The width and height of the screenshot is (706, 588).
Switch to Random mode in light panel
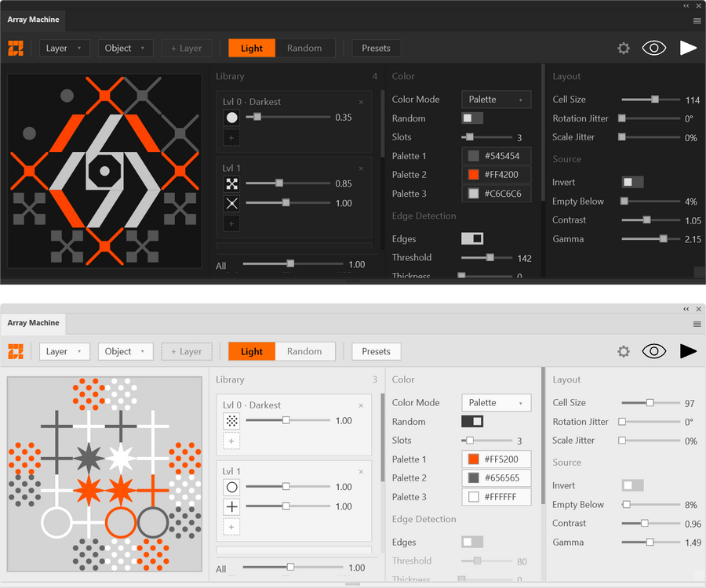(x=305, y=351)
